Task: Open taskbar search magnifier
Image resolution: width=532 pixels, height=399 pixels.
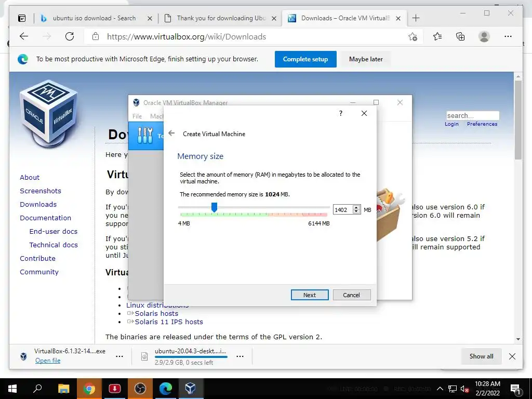Action: pos(37,389)
